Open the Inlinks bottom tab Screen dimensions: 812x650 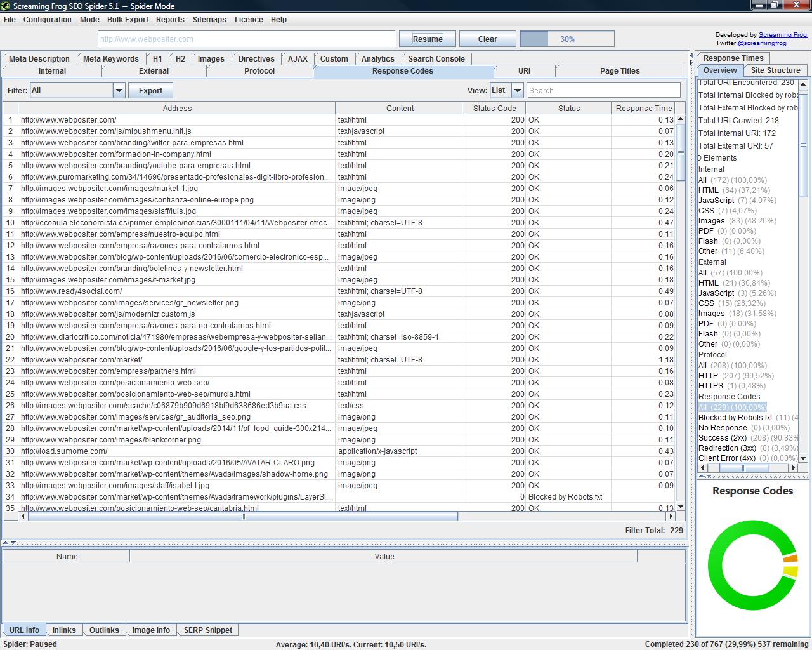[64, 630]
